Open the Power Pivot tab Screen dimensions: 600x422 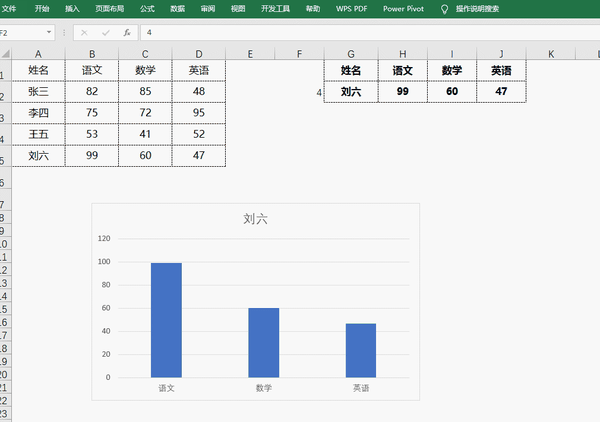403,8
